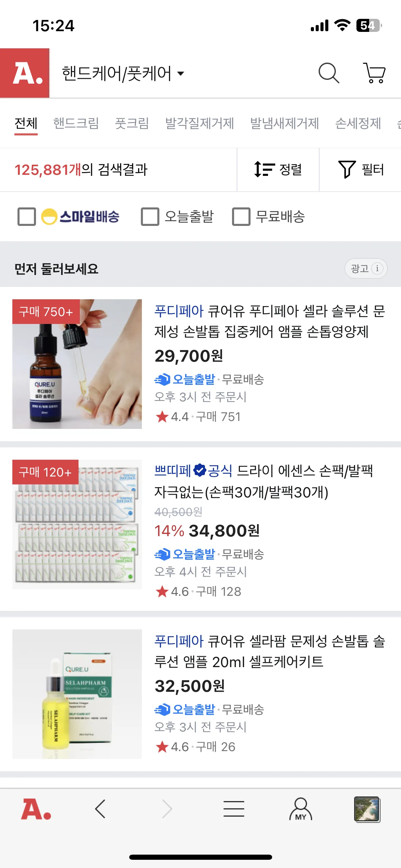This screenshot has height=868, width=401.
Task: Tap the search magnifier icon
Action: tap(329, 73)
